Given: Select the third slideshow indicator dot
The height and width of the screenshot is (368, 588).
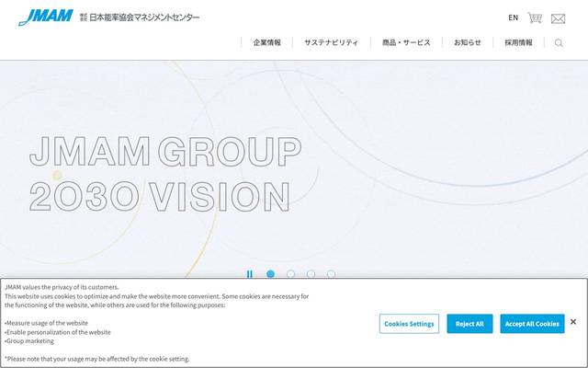Looking at the screenshot, I should (x=311, y=274).
